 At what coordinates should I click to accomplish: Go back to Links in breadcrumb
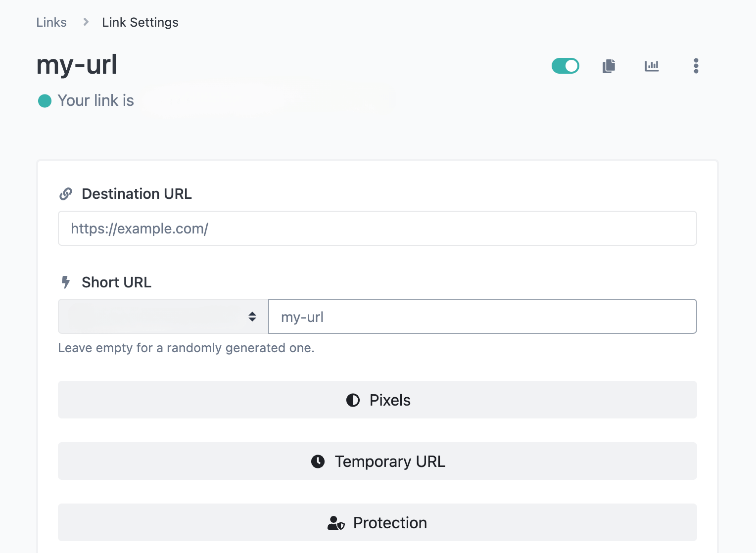[x=51, y=22]
